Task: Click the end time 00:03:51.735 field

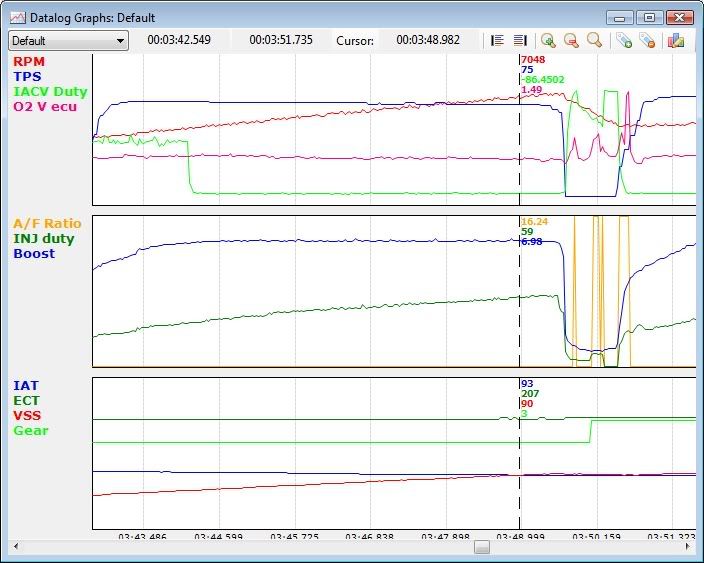Action: click(281, 40)
